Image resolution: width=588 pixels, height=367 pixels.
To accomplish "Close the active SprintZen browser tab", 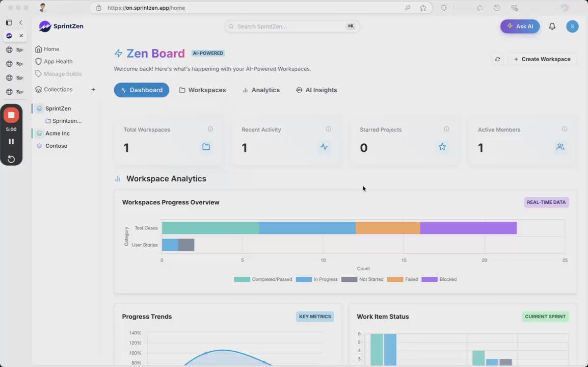I will (x=21, y=36).
